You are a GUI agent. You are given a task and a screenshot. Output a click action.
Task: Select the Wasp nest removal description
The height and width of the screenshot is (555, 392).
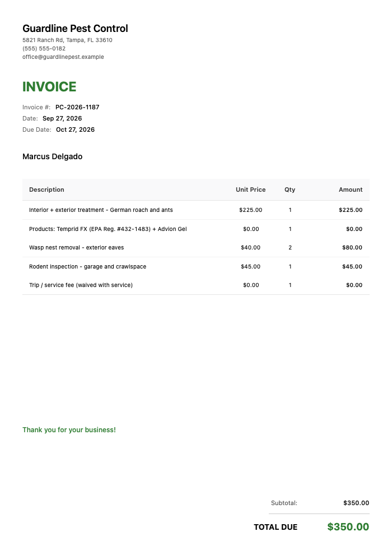[77, 247]
